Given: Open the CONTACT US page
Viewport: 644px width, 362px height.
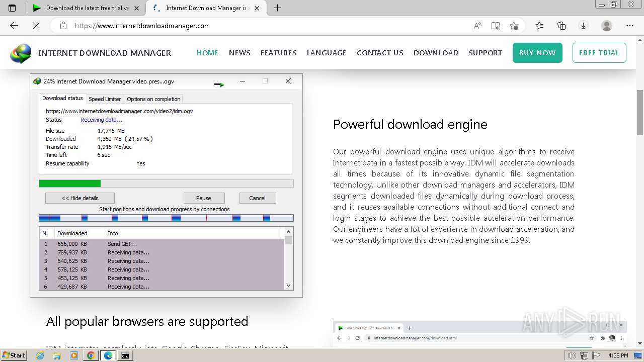Looking at the screenshot, I should (380, 53).
